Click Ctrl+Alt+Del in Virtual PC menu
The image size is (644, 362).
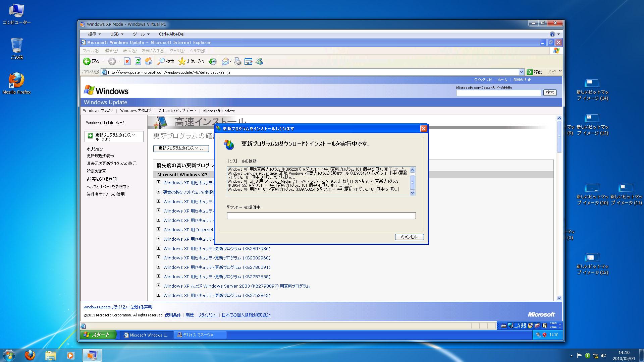pyautogui.click(x=171, y=34)
